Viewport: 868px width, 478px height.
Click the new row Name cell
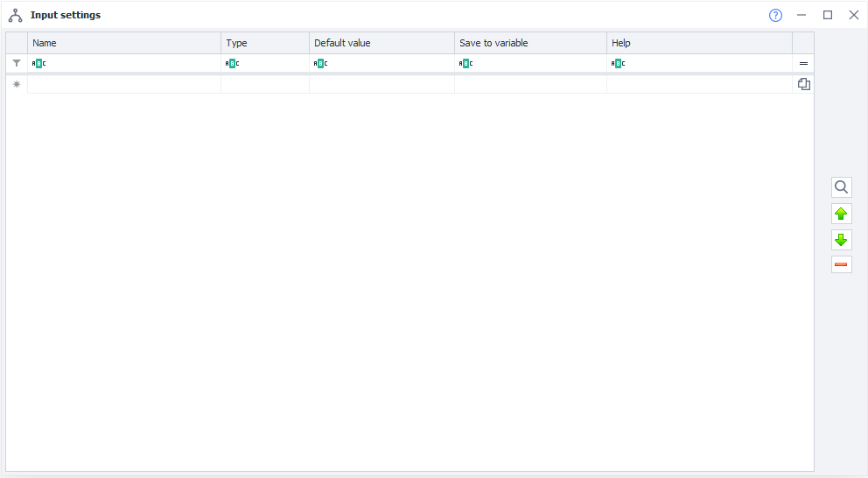[123, 84]
